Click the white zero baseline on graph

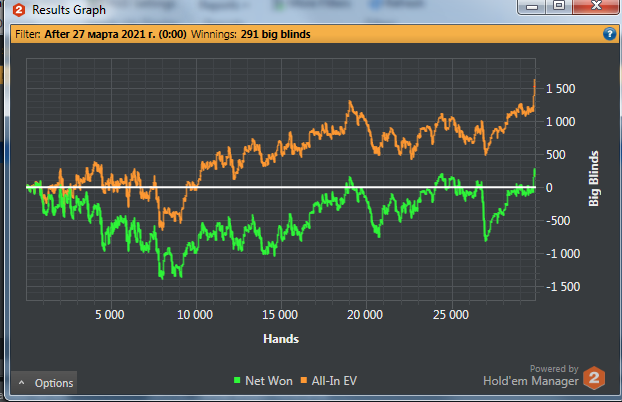tap(281, 187)
